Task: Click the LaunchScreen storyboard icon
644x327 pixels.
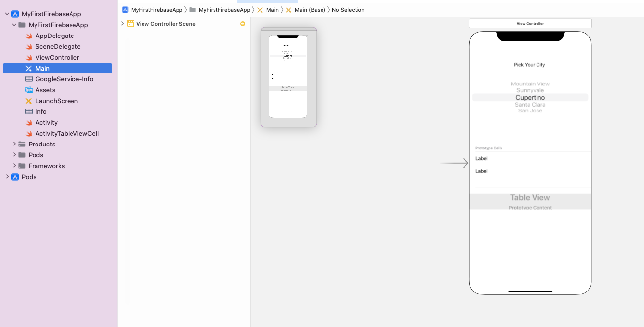Action: click(29, 101)
